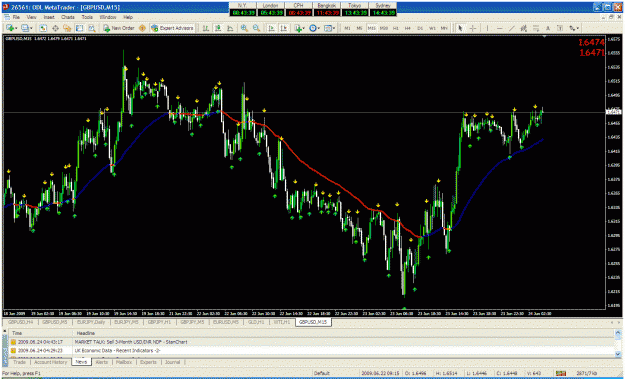Screen dimensions: 625x379
Task: Select the M15 timeframe button
Action: click(x=371, y=28)
